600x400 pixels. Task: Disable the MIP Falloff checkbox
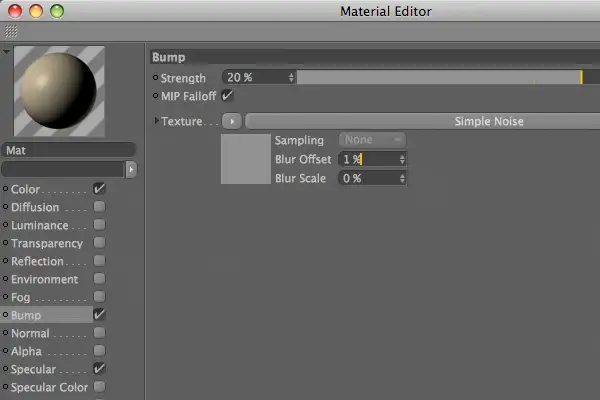227,95
